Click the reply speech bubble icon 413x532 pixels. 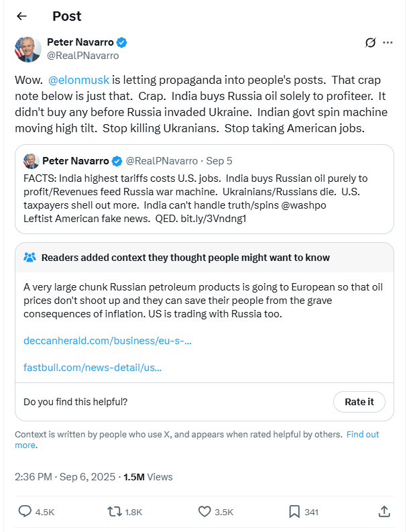(25, 511)
